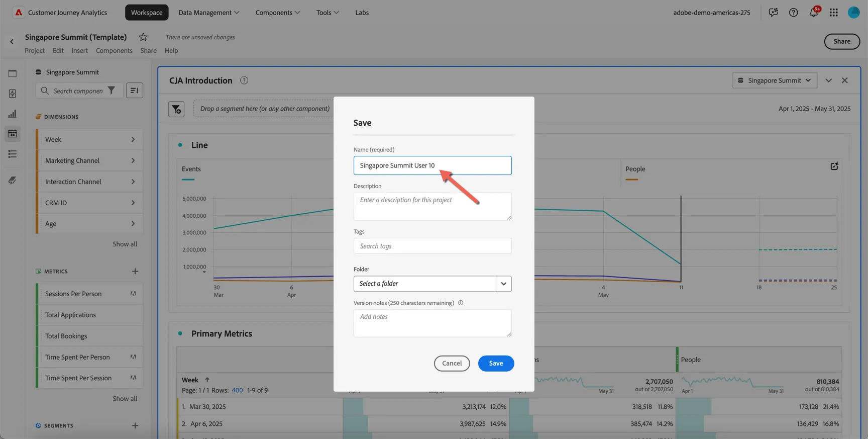Open the Project menu
This screenshot has width=868, height=439.
click(x=35, y=50)
